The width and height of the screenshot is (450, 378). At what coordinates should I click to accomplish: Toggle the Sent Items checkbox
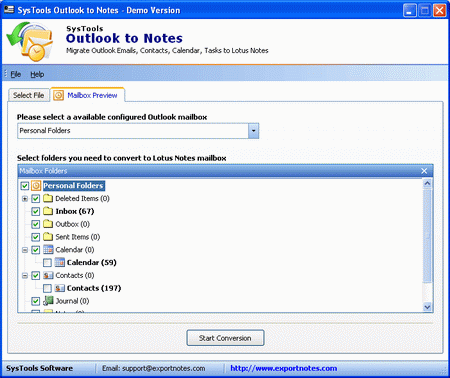pos(36,237)
